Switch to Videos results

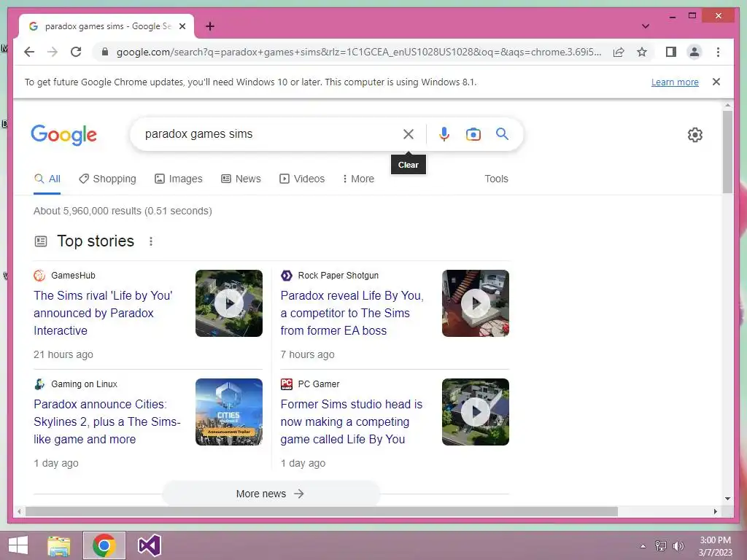(x=302, y=179)
